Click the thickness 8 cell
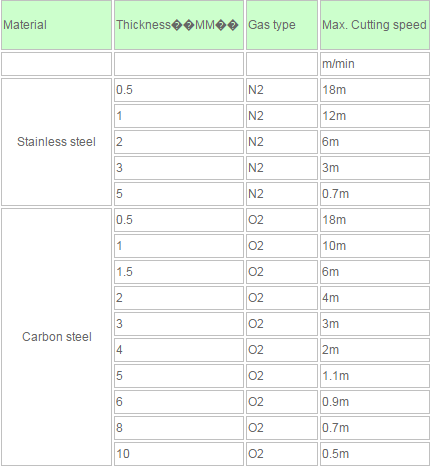This screenshot has width=431, height=469. [x=179, y=428]
